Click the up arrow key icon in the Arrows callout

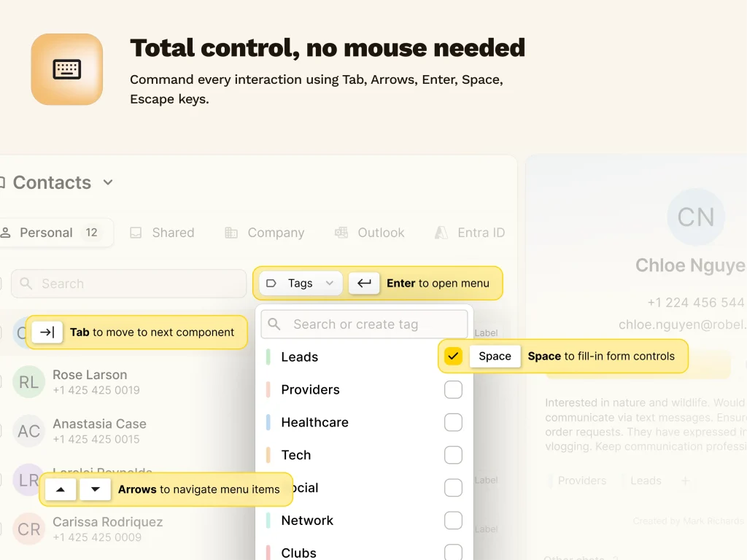point(61,489)
